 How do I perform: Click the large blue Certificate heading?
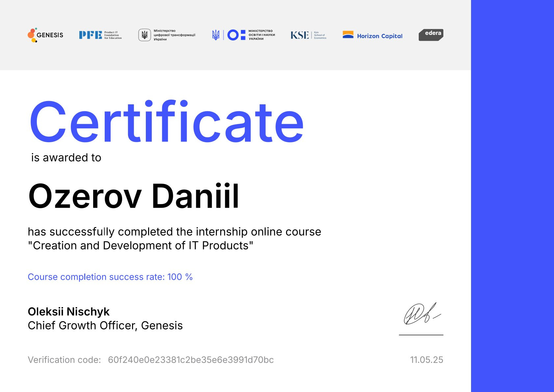tap(167, 122)
